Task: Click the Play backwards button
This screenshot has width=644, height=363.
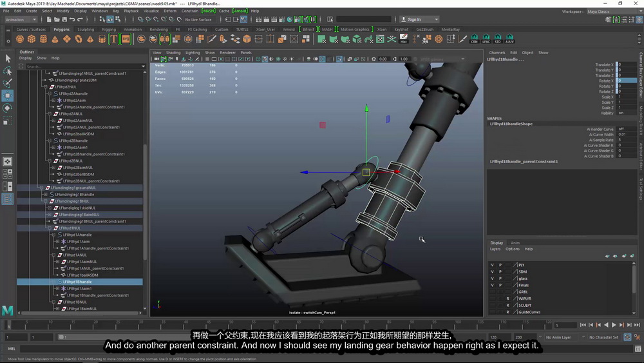Action: (x=606, y=325)
